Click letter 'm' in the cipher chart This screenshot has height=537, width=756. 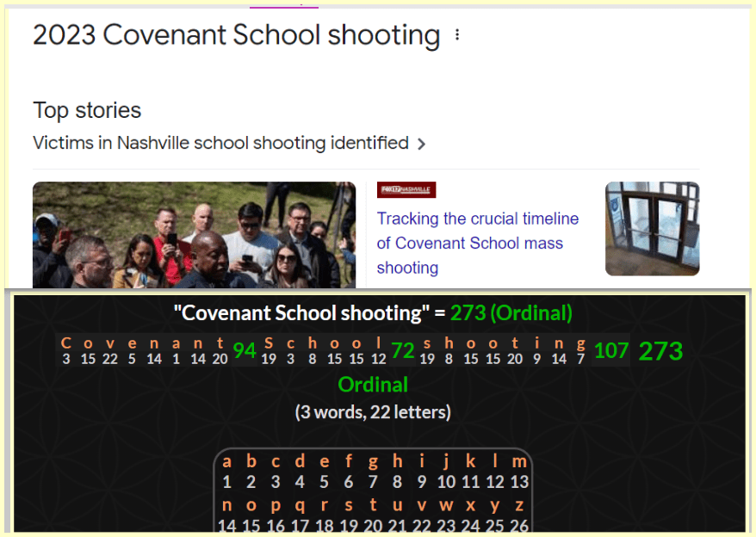tap(519, 461)
